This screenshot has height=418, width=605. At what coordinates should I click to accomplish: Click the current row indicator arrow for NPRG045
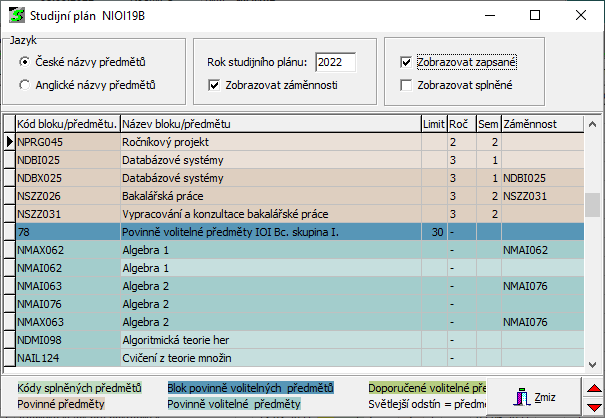9,143
